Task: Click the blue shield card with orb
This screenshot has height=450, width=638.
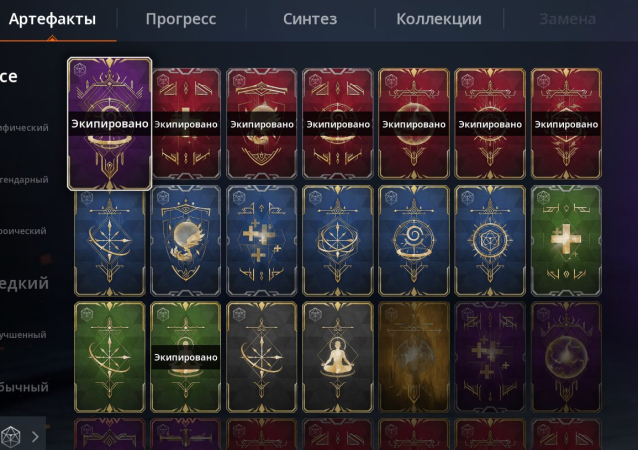Action: [x=186, y=241]
